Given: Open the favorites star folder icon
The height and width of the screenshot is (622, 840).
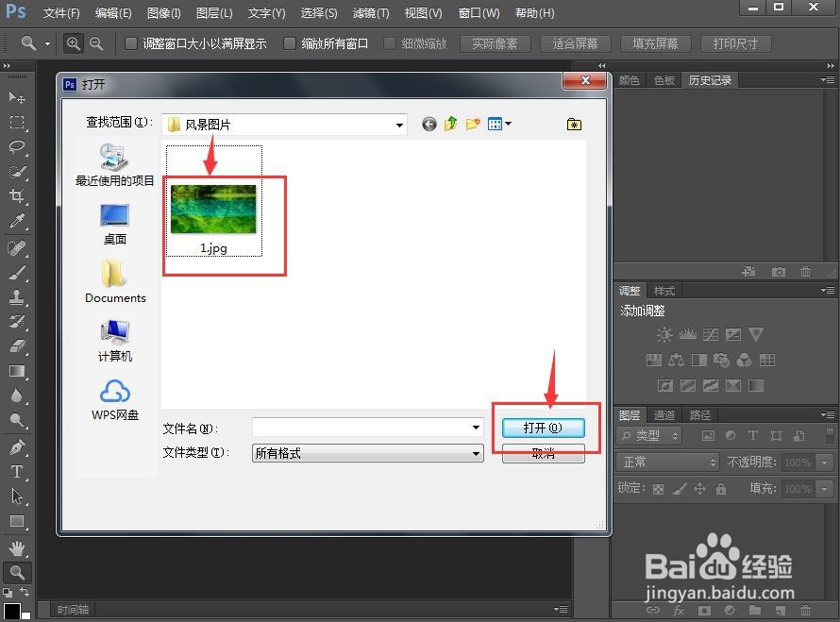Looking at the screenshot, I should click(574, 125).
